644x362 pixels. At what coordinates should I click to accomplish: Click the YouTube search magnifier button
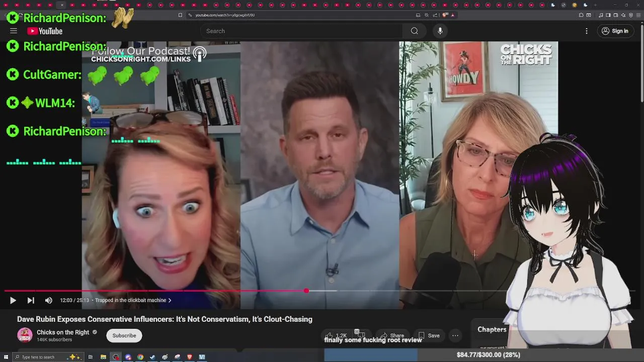click(x=414, y=31)
